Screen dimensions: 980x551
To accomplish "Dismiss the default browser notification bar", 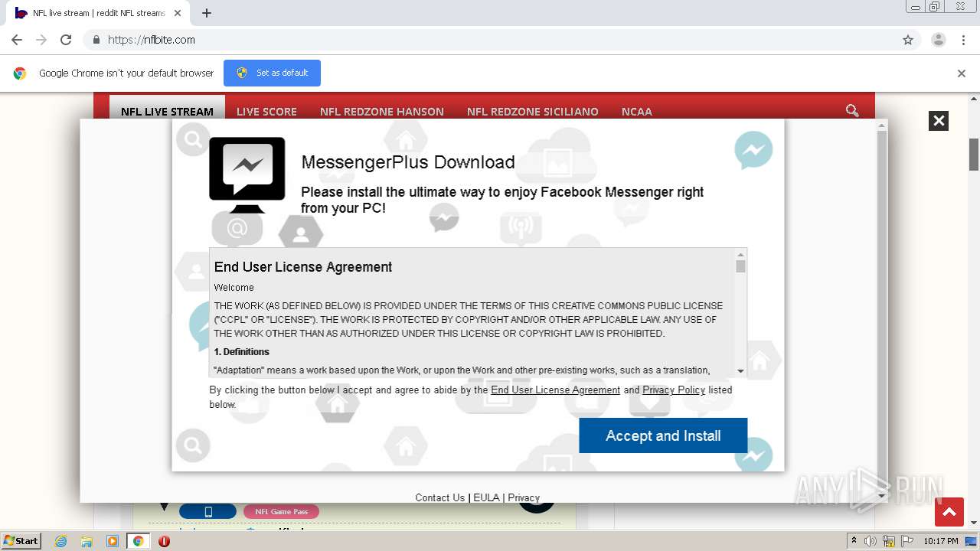I will (962, 73).
